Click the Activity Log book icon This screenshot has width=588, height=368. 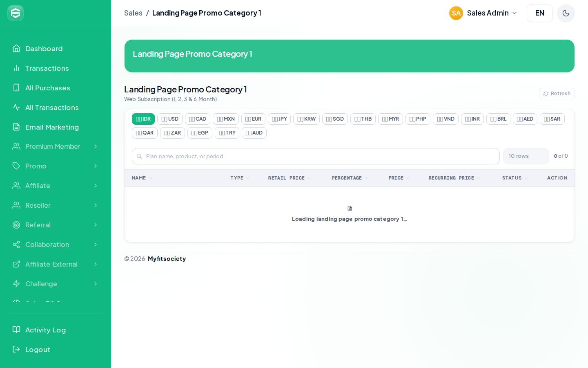[16, 330]
